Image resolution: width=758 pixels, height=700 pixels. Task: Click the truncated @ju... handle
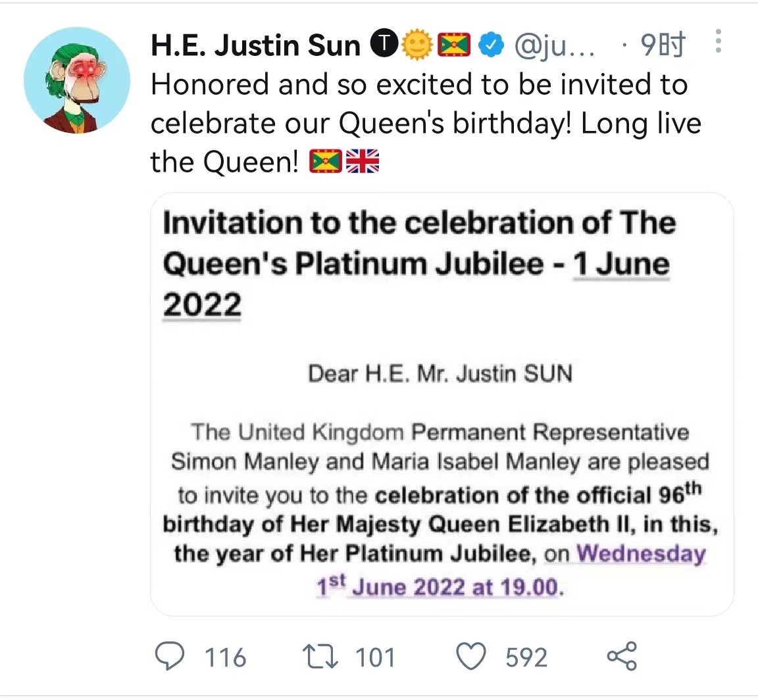click(555, 46)
